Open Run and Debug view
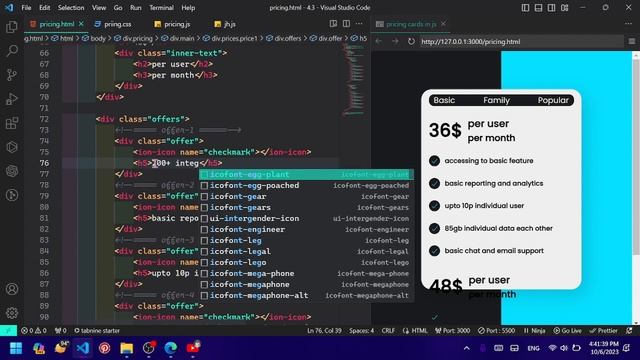 tap(12, 99)
